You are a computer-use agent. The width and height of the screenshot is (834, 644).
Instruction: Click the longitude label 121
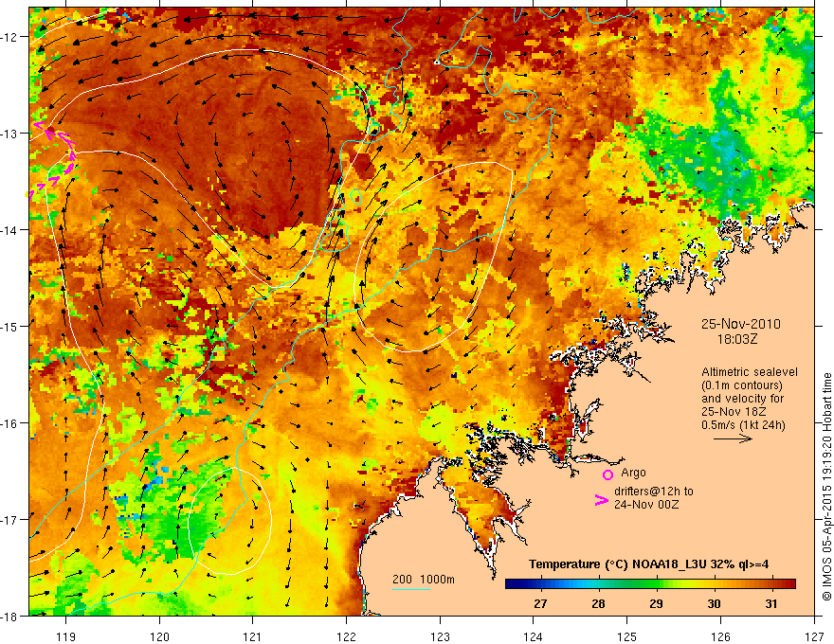coord(253,636)
